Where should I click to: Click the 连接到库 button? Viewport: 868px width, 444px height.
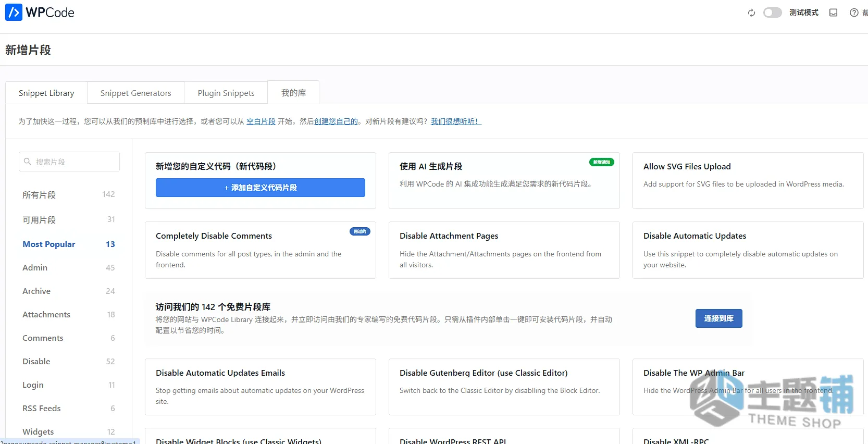[x=718, y=318]
